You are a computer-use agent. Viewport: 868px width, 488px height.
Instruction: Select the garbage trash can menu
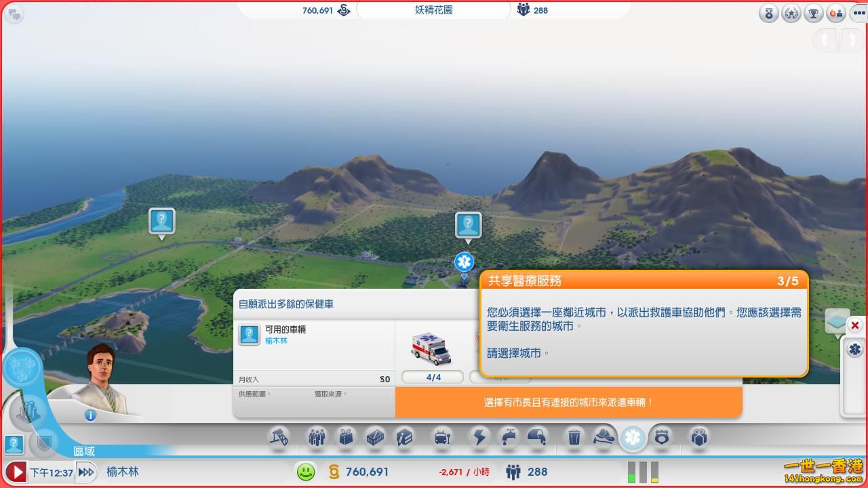point(574,437)
